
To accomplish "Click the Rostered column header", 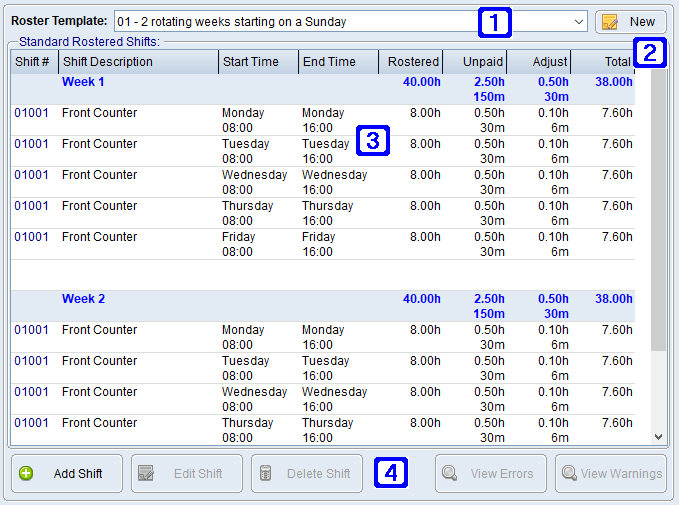I will pyautogui.click(x=411, y=62).
